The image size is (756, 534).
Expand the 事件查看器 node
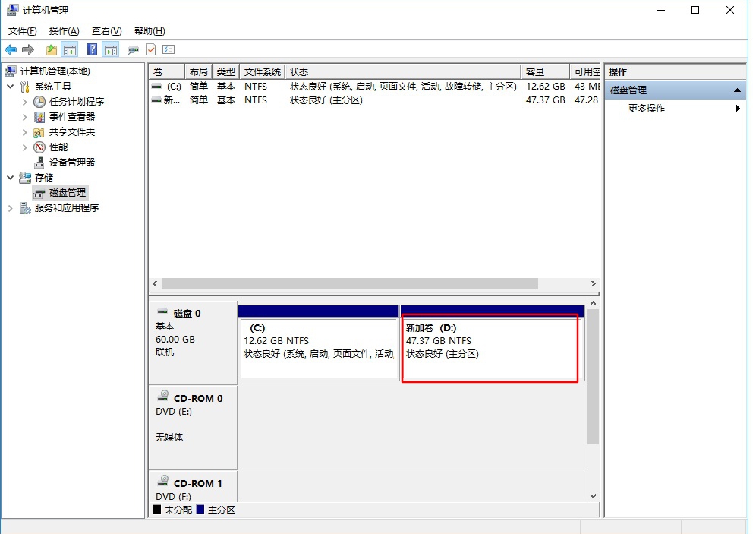pos(24,117)
